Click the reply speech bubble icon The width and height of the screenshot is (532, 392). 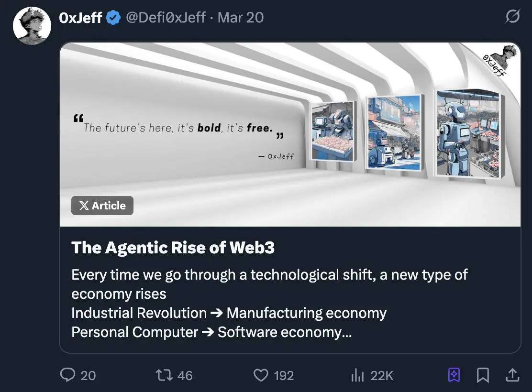tap(67, 375)
